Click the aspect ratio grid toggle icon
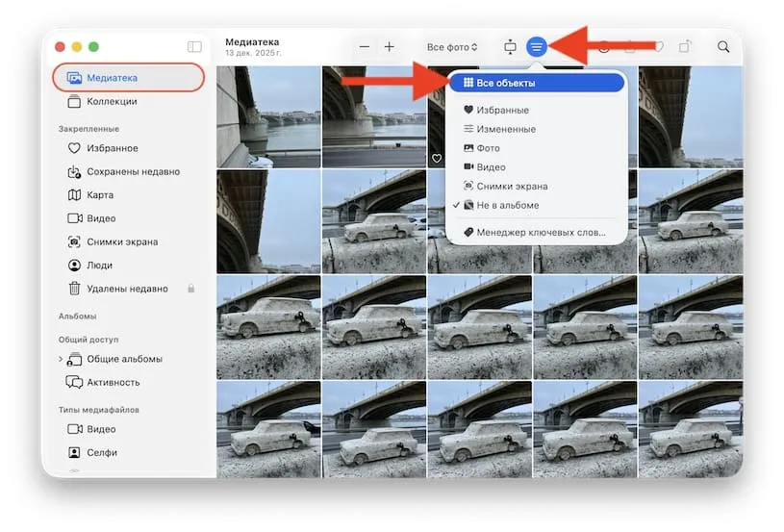 click(510, 46)
